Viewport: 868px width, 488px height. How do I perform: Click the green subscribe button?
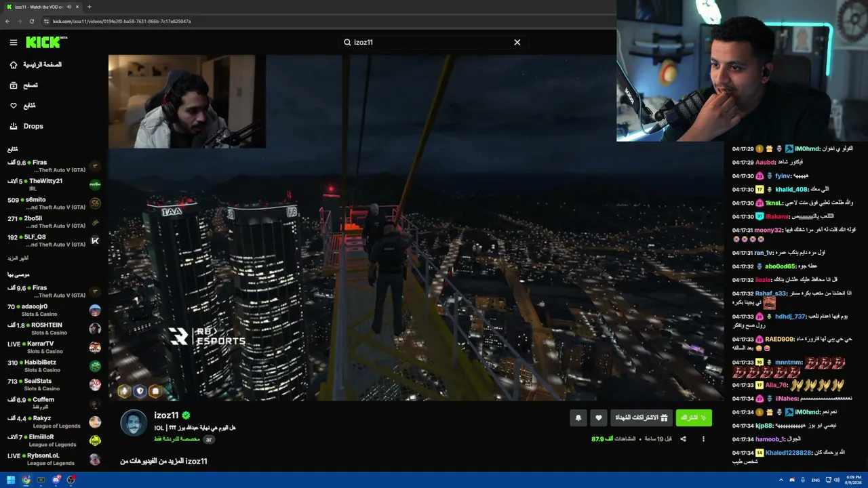[x=694, y=418]
